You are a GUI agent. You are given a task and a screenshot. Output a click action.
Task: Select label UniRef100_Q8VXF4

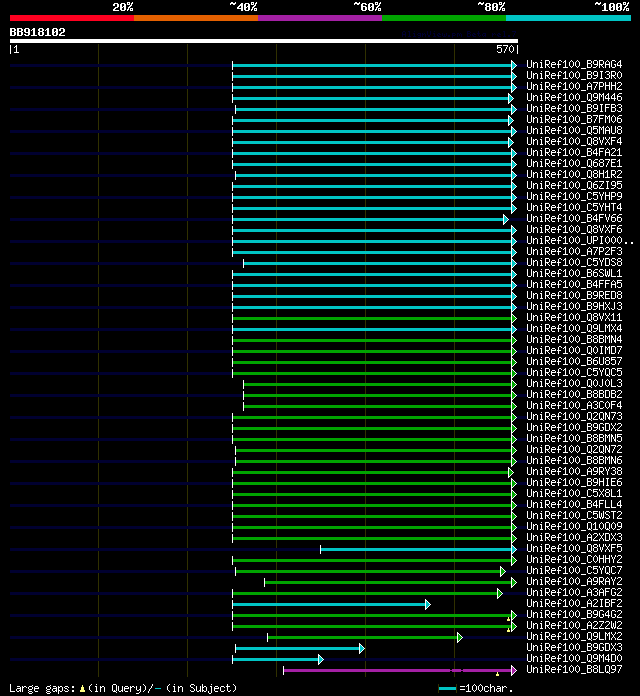click(574, 142)
